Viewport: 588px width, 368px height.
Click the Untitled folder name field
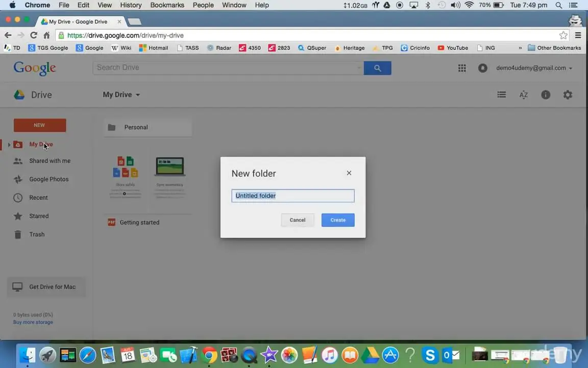pyautogui.click(x=292, y=196)
